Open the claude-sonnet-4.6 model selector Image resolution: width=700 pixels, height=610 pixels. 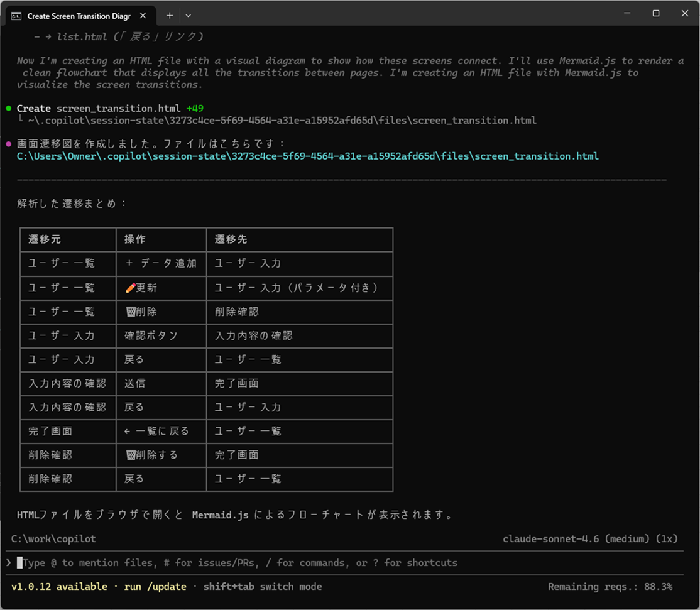589,538
